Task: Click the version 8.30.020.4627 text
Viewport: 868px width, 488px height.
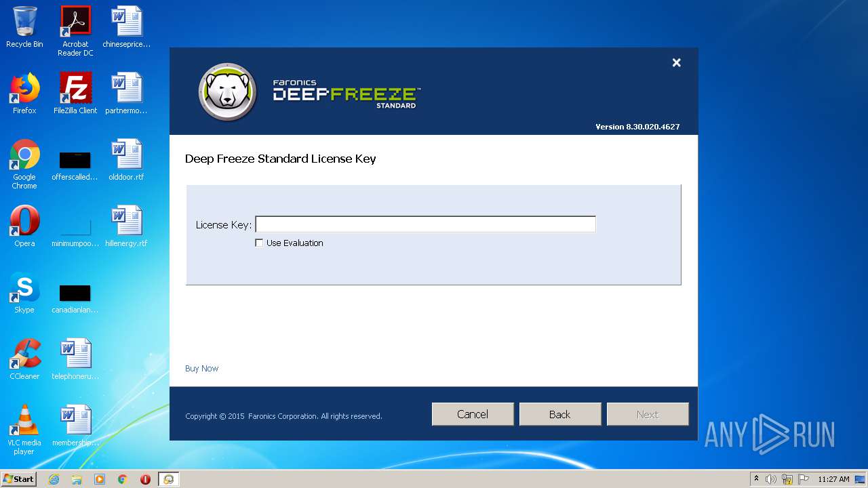Action: click(637, 127)
